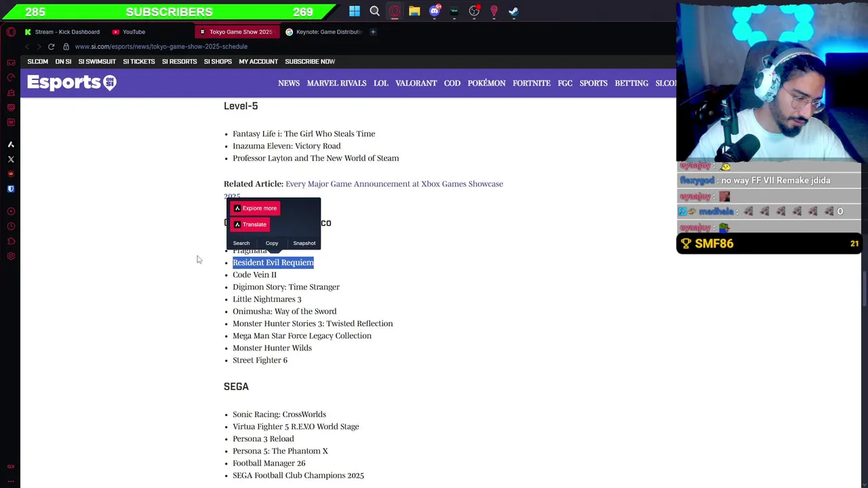Click SI TICKETS in the top bar
868x488 pixels.
click(139, 62)
